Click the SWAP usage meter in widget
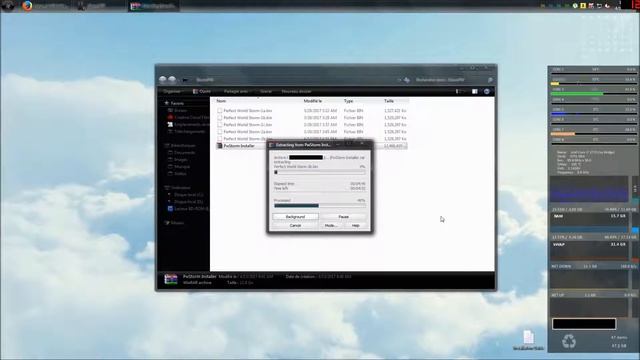This screenshot has height=360, width=640. (x=589, y=251)
